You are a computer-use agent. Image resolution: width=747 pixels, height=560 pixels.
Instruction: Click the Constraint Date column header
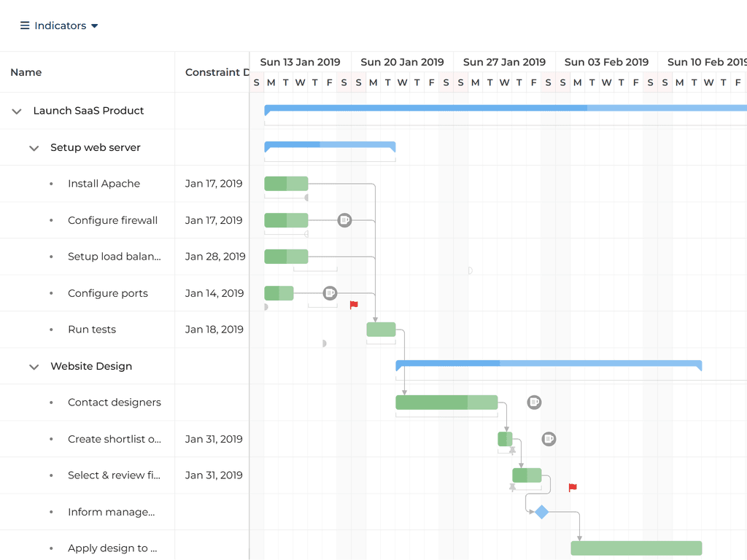click(x=212, y=72)
